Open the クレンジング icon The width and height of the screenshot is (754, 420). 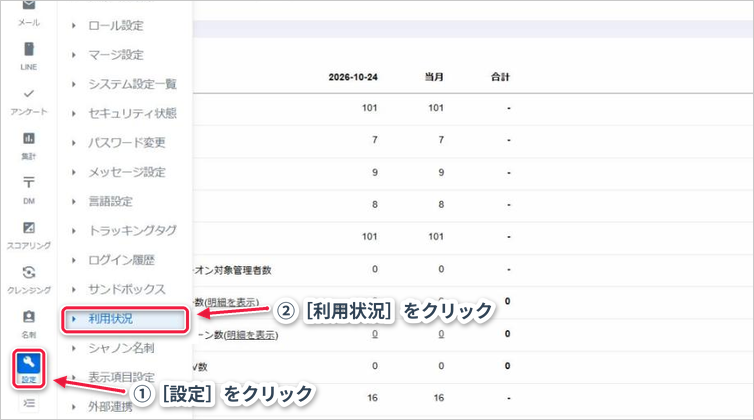point(29,272)
